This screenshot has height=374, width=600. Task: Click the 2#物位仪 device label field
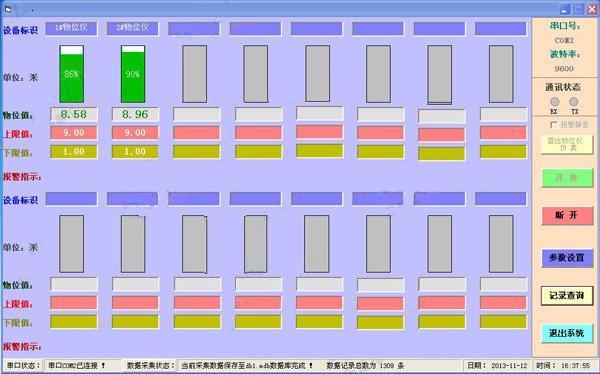click(x=133, y=28)
